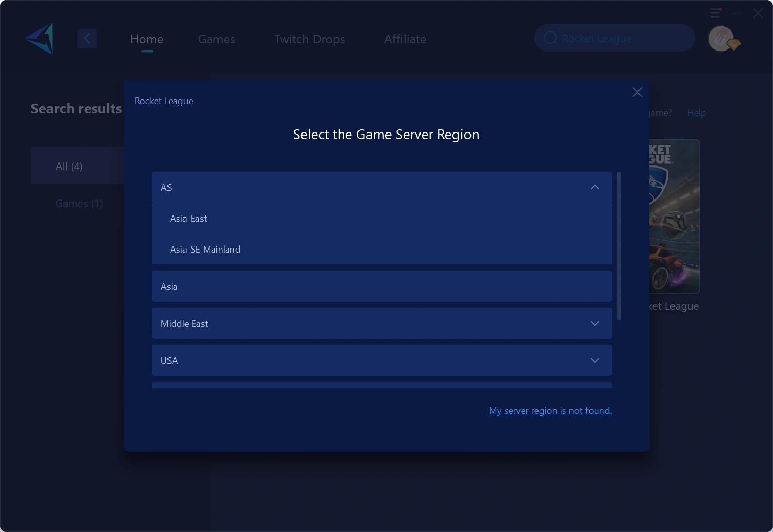
Task: Open the Help link
Action: click(x=696, y=112)
